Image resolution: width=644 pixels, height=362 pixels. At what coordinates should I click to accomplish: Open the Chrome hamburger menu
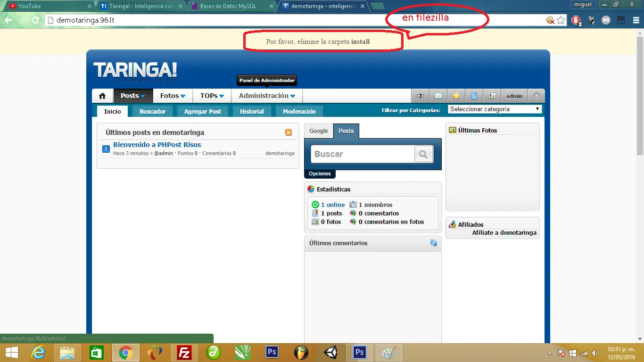coord(636,20)
